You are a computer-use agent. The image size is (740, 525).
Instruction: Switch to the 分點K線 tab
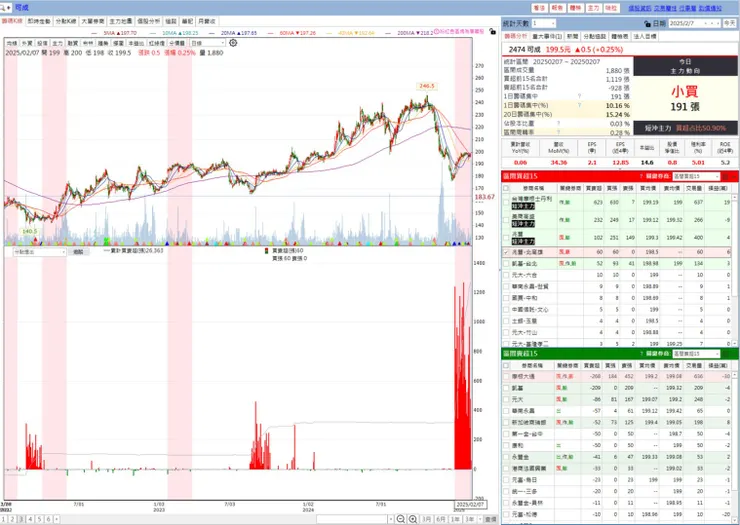pyautogui.click(x=66, y=21)
